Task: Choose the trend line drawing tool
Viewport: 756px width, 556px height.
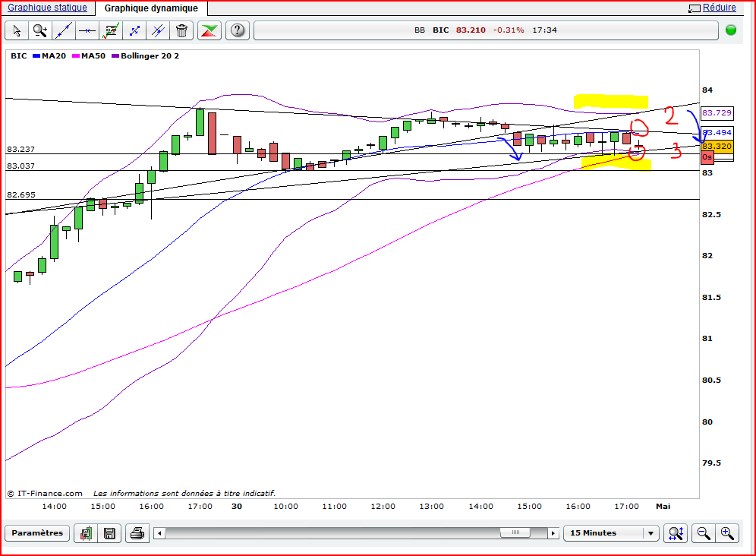Action: 64,30
